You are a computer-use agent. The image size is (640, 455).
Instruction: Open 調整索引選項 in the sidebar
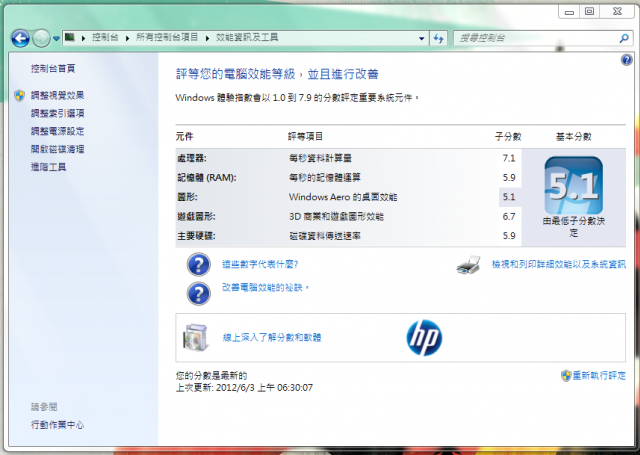pyautogui.click(x=58, y=113)
